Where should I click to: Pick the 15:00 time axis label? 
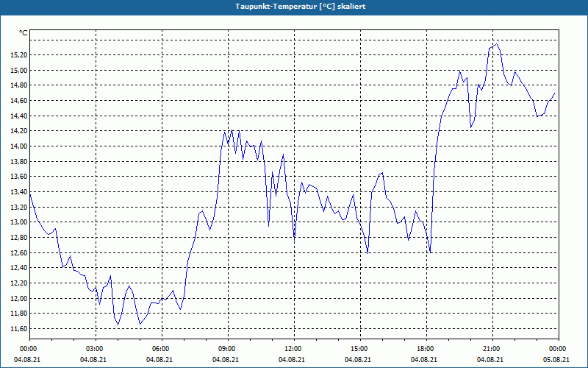358,349
